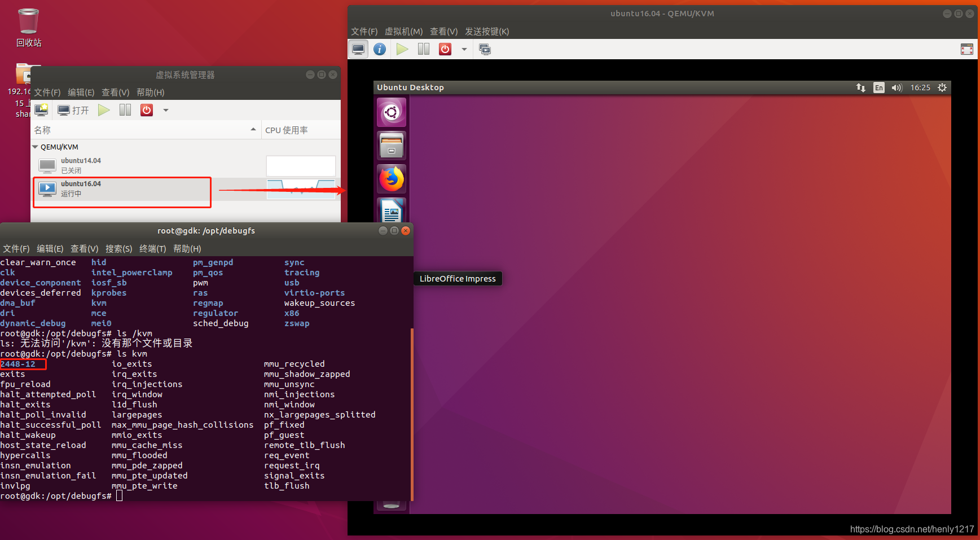Open system gear menu in guest panel
The width and height of the screenshot is (980, 540).
click(942, 87)
